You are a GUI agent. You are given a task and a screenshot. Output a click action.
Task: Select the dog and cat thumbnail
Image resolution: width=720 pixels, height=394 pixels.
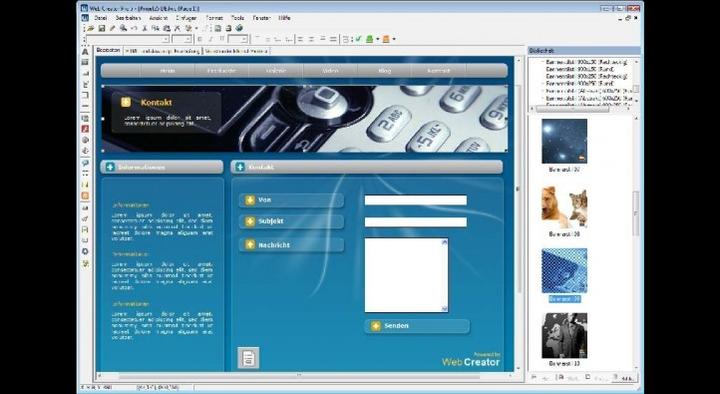click(564, 206)
